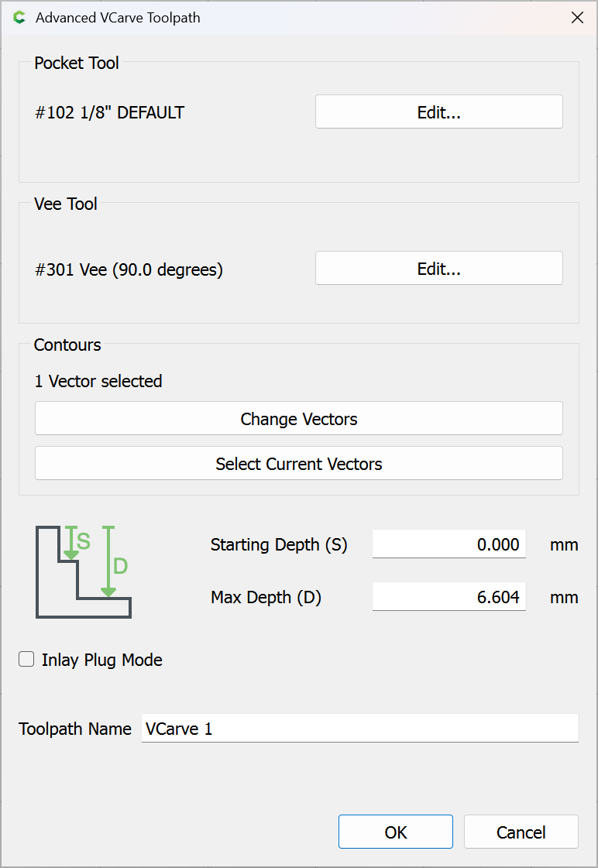Viewport: 598px width, 868px height.
Task: Select the Toolpath Name text box
Action: (359, 729)
